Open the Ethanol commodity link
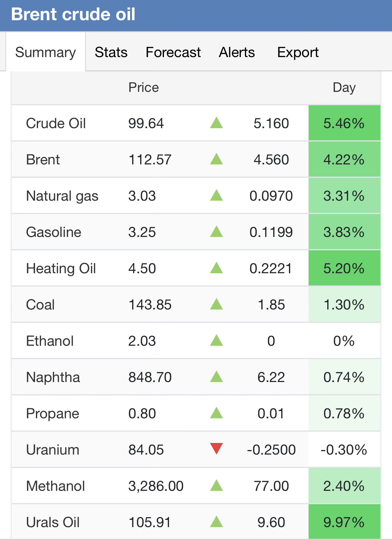The width and height of the screenshot is (392, 539). pos(50,341)
